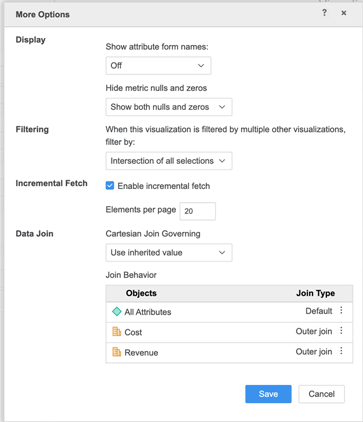363x422 pixels.
Task: Open the three-dot menu for All Attributes
Action: (x=341, y=310)
